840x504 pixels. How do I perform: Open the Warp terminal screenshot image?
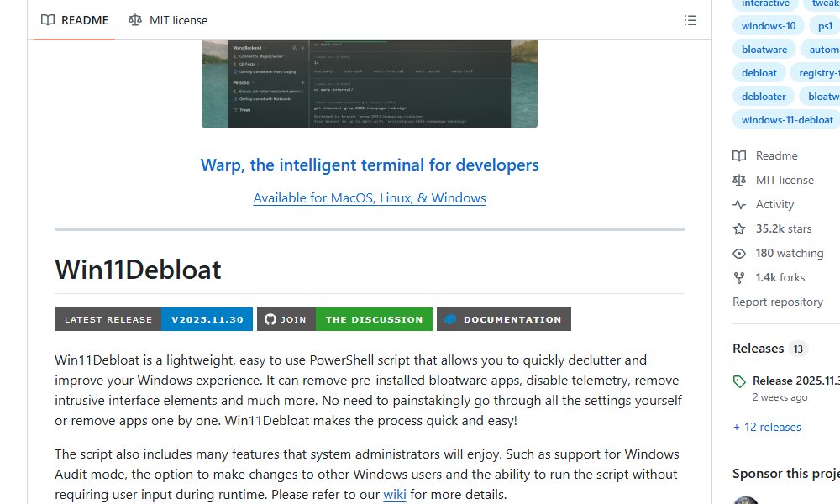point(369,83)
